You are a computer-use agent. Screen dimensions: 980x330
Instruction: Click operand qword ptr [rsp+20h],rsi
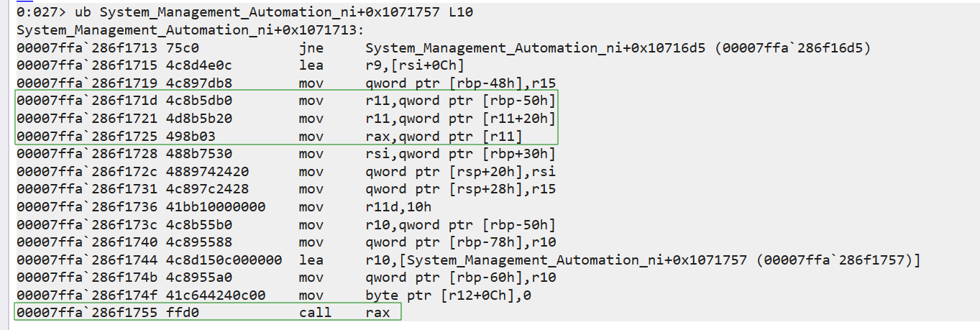tap(460, 171)
